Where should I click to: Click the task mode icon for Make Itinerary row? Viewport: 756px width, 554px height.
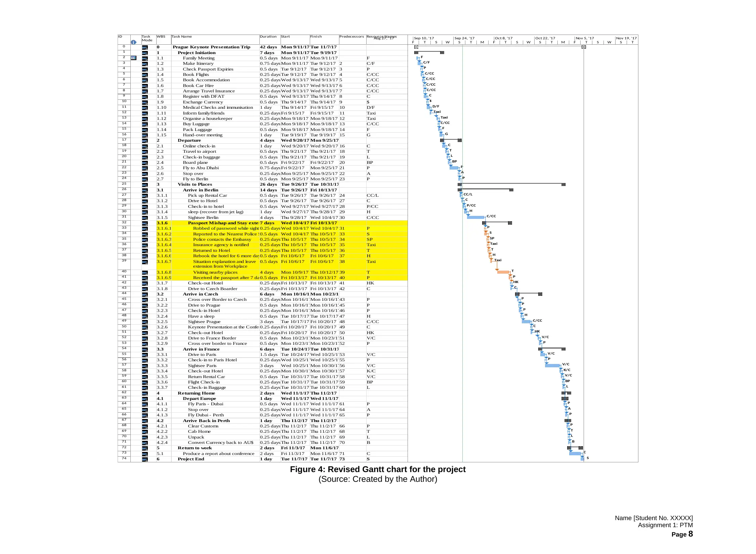(x=145, y=64)
